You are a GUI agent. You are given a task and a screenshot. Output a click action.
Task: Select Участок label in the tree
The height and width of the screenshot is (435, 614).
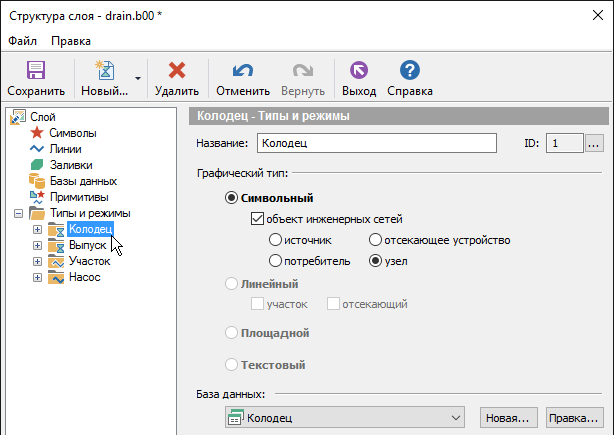[90, 261]
